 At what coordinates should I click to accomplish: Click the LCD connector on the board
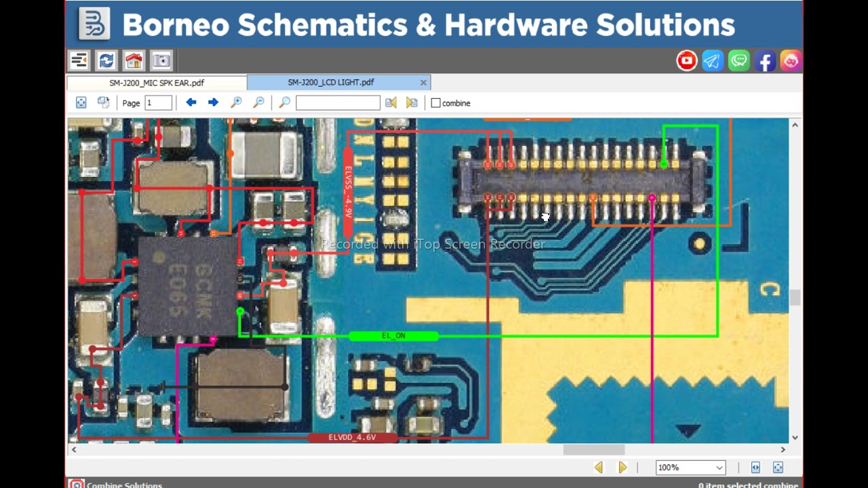coord(582,182)
